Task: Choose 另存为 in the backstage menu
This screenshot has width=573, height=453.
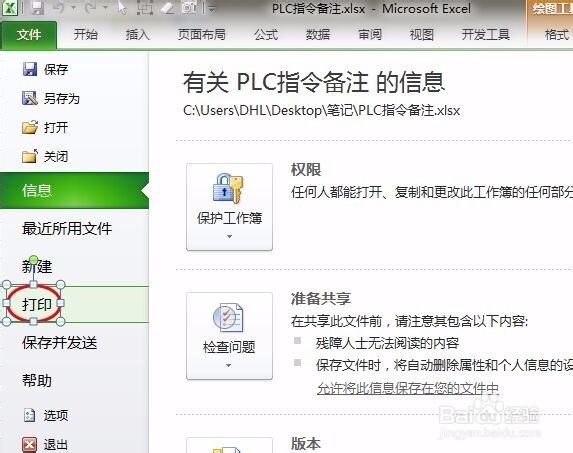Action: [x=62, y=99]
